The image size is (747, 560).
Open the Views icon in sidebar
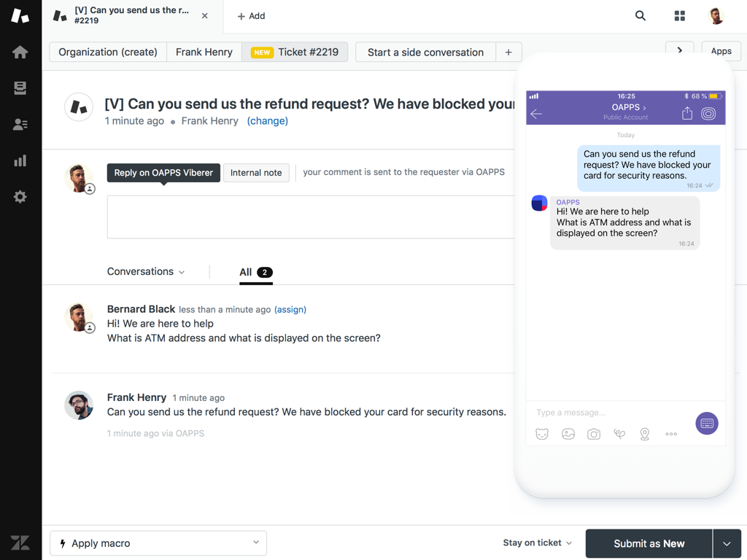pos(20,88)
